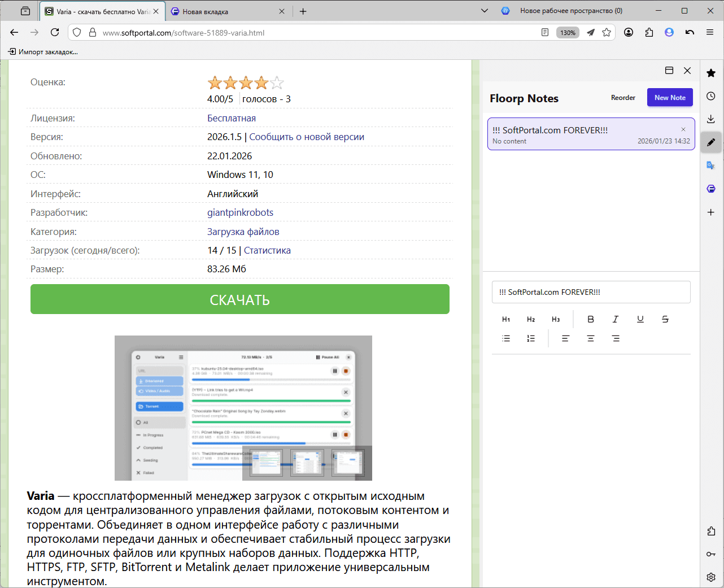This screenshot has width=724, height=588.
Task: Apply H3 heading in the note editor
Action: point(556,319)
